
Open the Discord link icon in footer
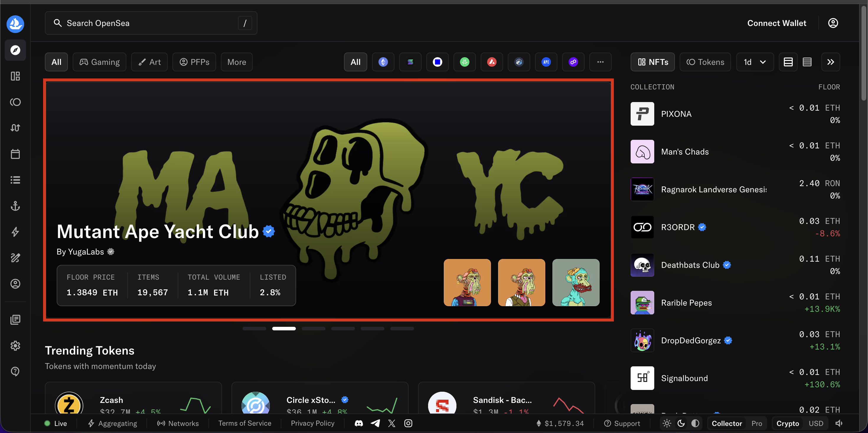[x=359, y=423]
